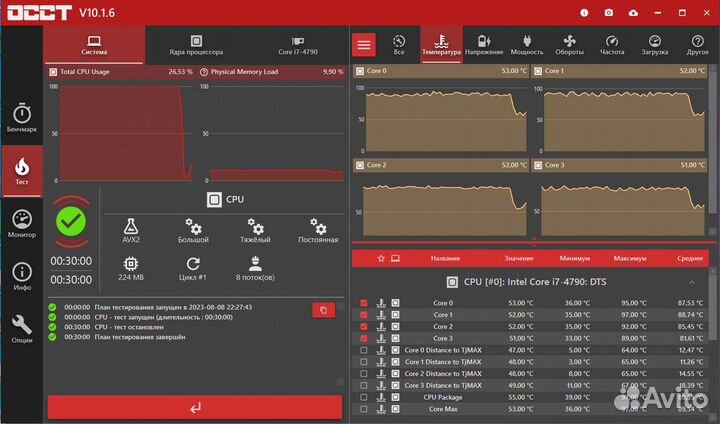Take a screenshot with camera icon
Image resolution: width=720 pixels, height=424 pixels.
[x=608, y=13]
